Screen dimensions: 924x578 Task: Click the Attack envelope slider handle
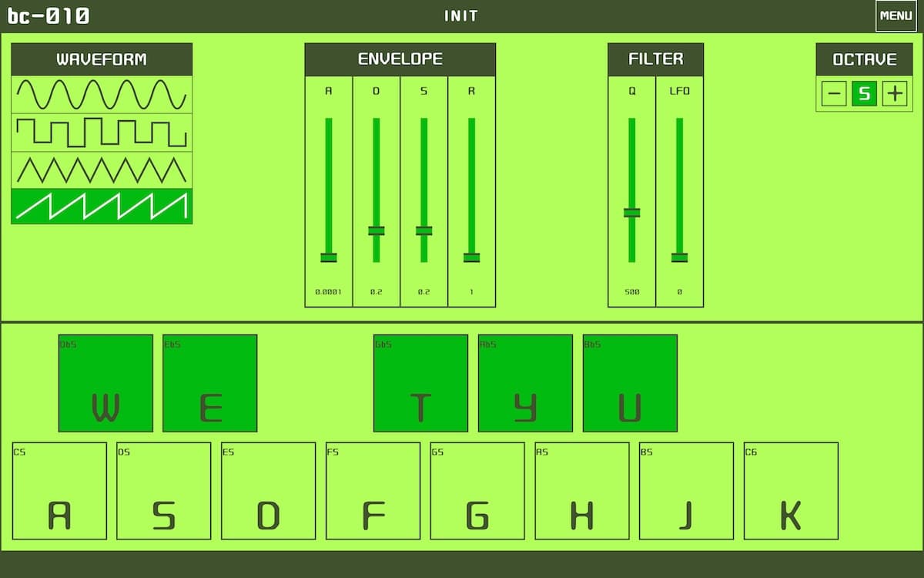click(x=329, y=257)
